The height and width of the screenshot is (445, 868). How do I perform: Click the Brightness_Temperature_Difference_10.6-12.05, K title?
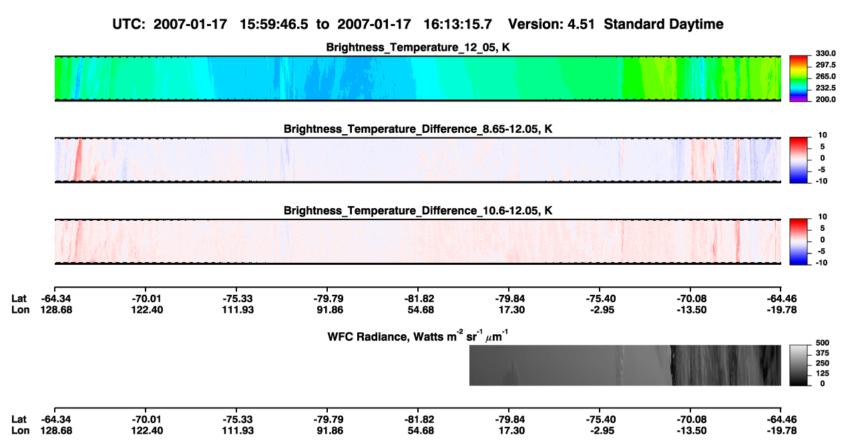coord(418,211)
